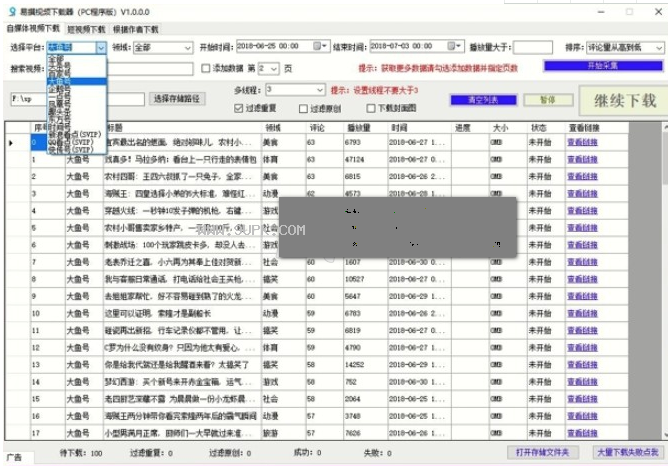This screenshot has width=668, height=466.
Task: Click the app logo icon in title bar
Action: coord(12,12)
